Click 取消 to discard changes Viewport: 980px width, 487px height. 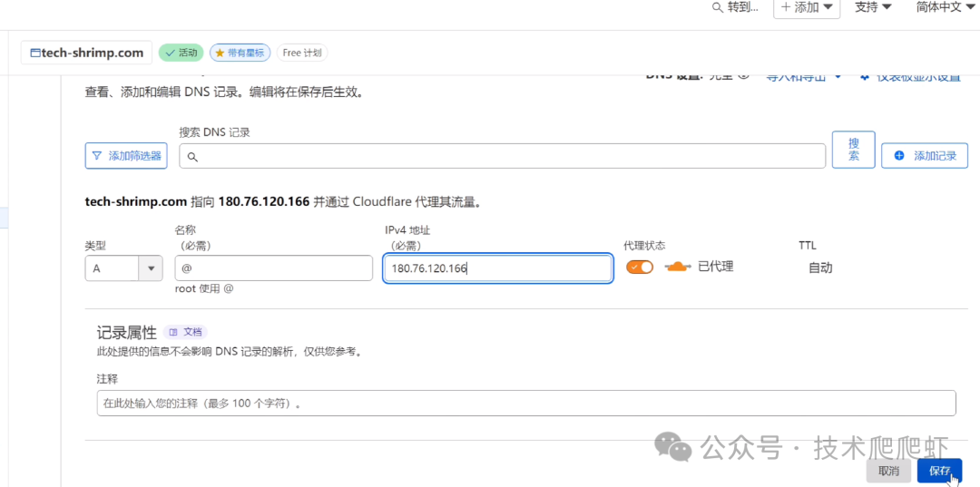(888, 471)
